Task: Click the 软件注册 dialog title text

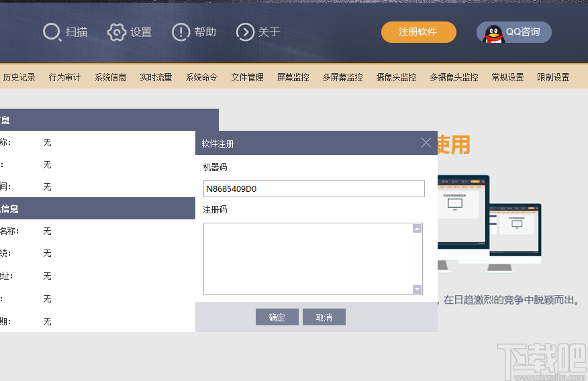Action: (x=217, y=144)
